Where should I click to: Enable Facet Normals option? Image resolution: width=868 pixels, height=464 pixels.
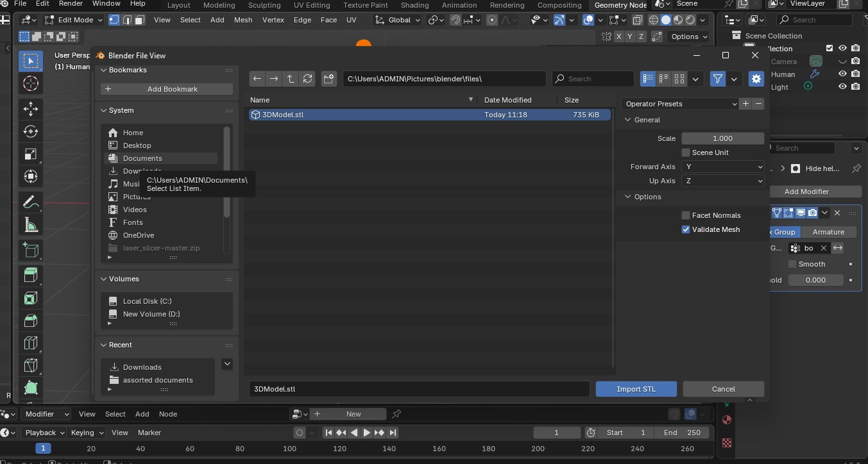(686, 215)
